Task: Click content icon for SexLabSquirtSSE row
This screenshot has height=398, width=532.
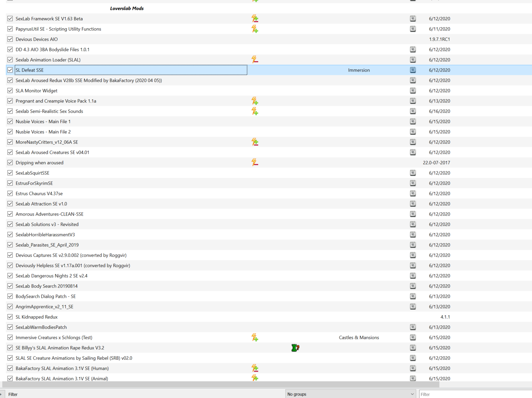Action: point(413,173)
